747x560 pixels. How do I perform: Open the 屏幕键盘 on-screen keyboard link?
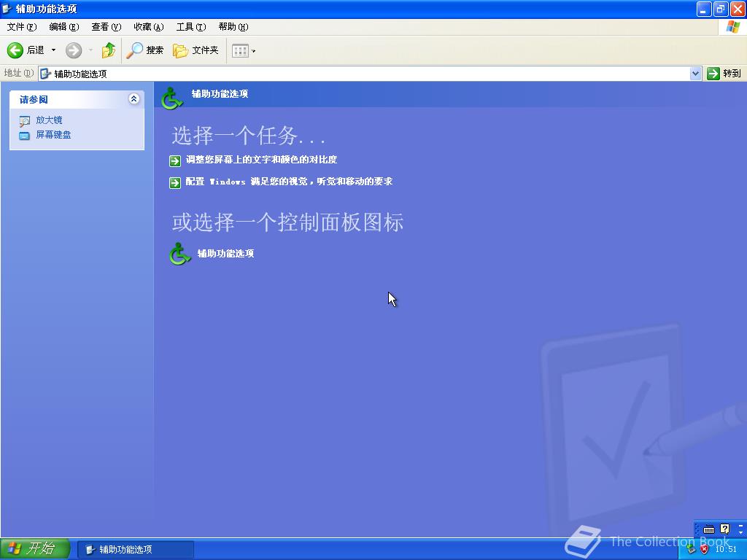(53, 135)
